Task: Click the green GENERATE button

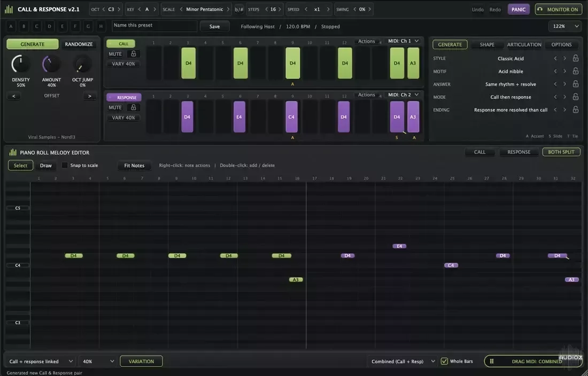Action: (33, 44)
